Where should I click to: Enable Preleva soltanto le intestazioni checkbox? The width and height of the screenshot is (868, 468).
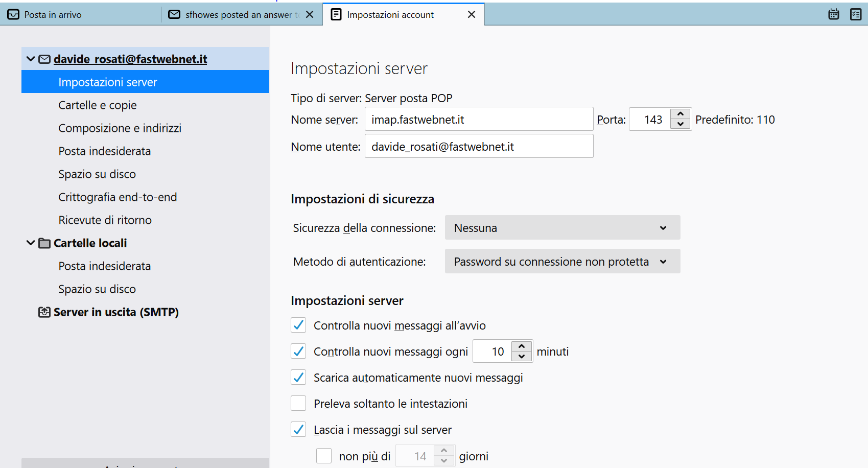click(298, 404)
